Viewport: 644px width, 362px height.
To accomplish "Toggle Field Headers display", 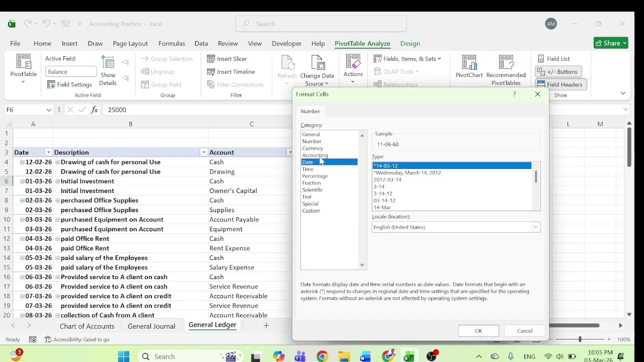I will coord(560,84).
